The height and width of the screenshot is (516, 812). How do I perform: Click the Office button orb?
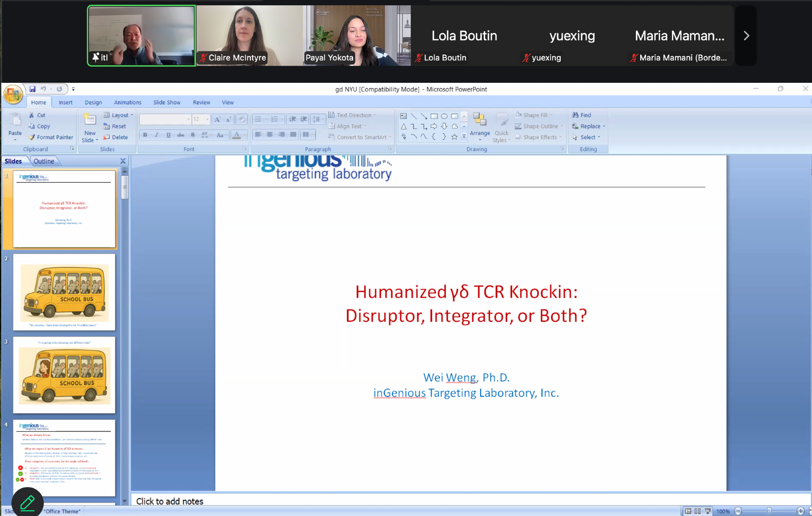pyautogui.click(x=13, y=95)
